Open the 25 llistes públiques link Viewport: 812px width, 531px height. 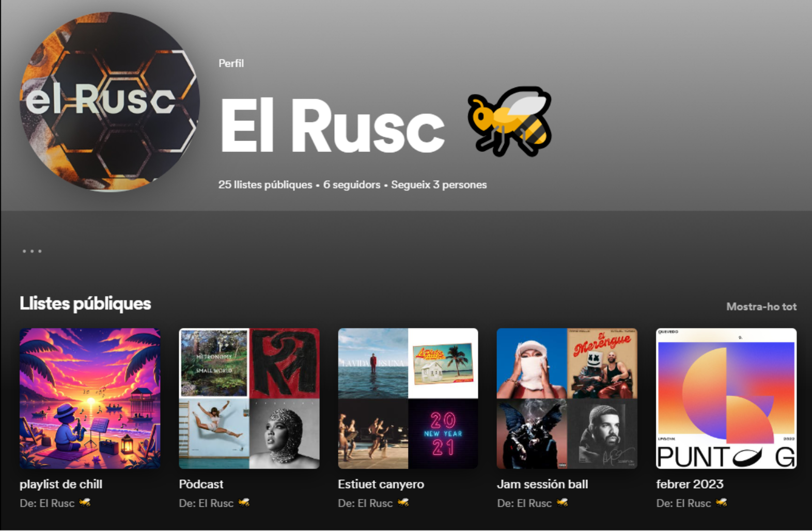tap(265, 184)
